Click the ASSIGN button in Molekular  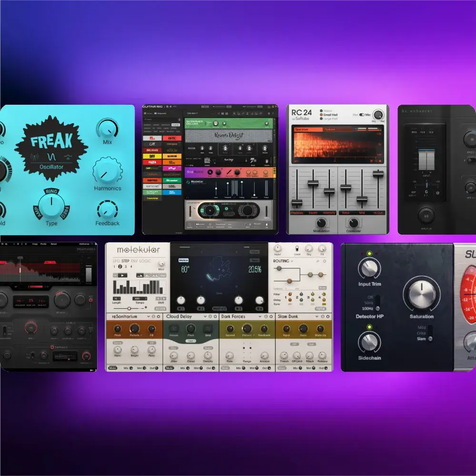[160, 309]
